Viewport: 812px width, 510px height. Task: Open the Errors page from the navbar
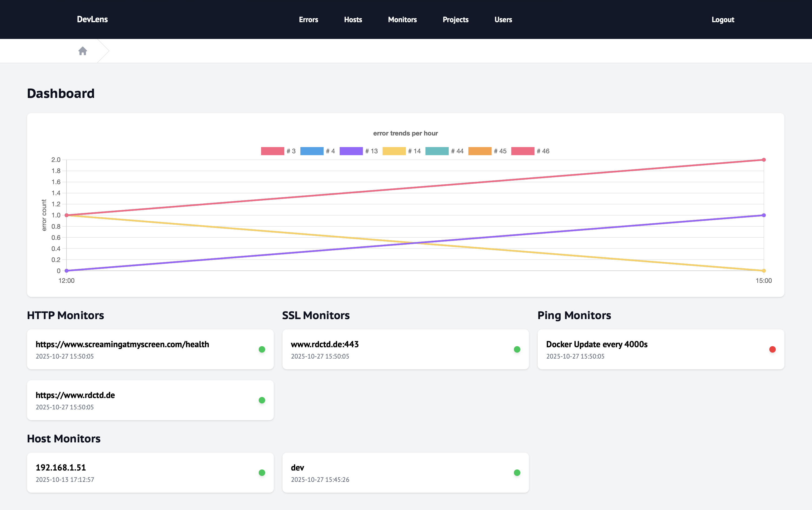(x=308, y=19)
